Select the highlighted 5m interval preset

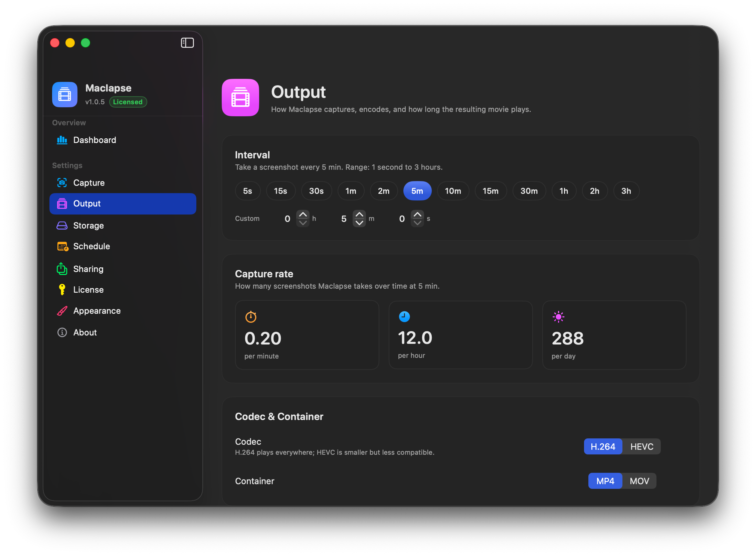click(x=417, y=191)
